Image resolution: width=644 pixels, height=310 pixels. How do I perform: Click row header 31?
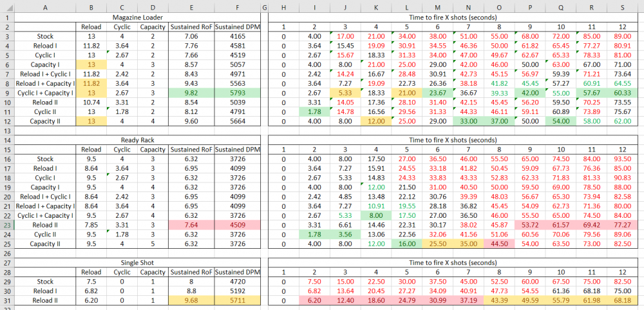click(x=7, y=300)
